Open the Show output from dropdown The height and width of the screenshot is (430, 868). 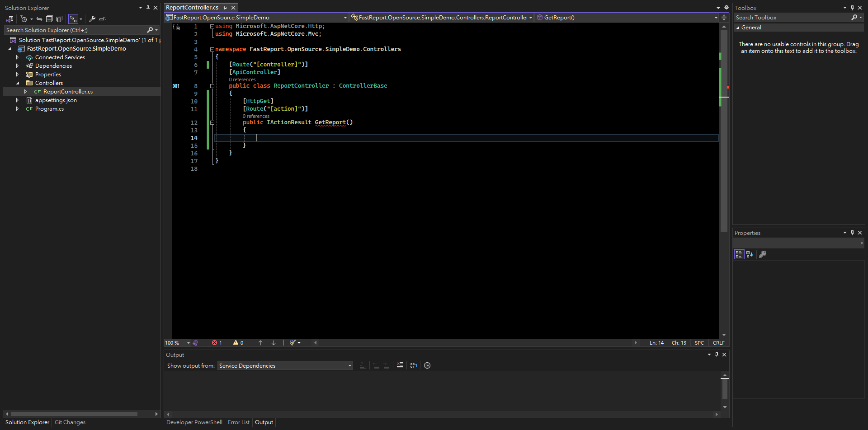285,366
